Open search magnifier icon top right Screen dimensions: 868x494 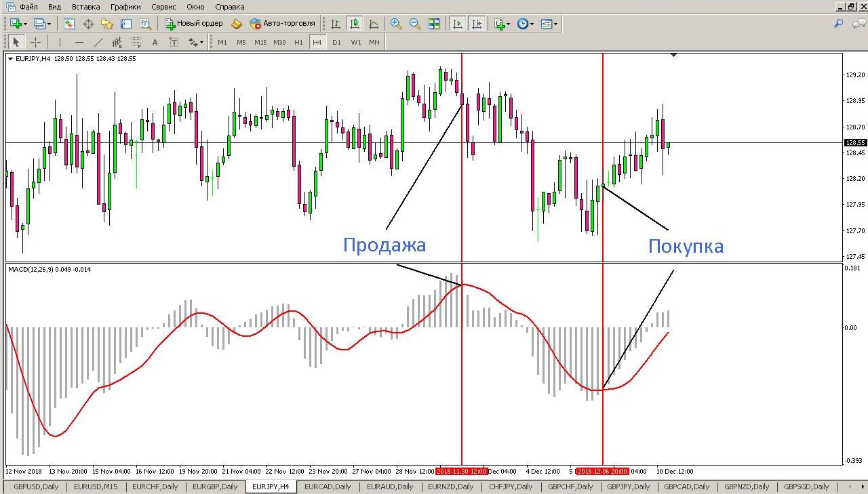[839, 23]
